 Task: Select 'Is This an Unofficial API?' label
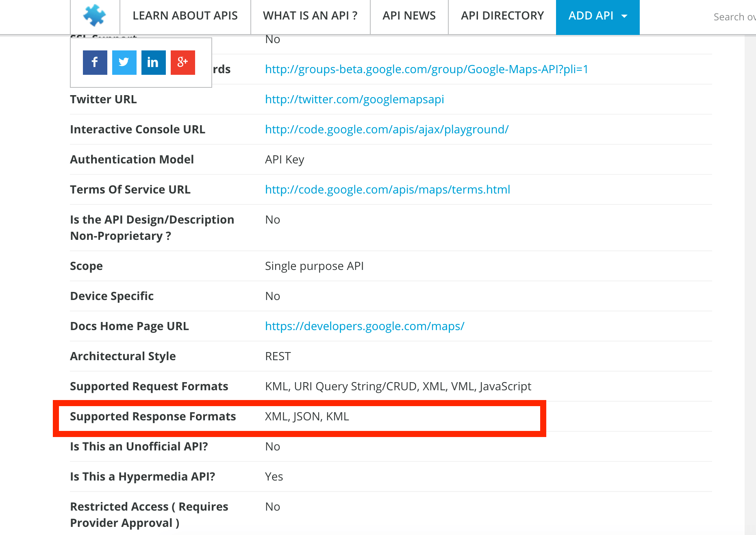coord(139,446)
